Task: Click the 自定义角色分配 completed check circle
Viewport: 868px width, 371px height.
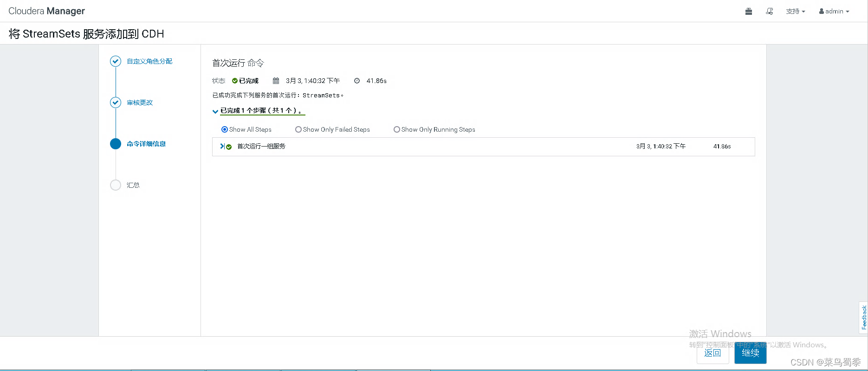Action: (116, 61)
